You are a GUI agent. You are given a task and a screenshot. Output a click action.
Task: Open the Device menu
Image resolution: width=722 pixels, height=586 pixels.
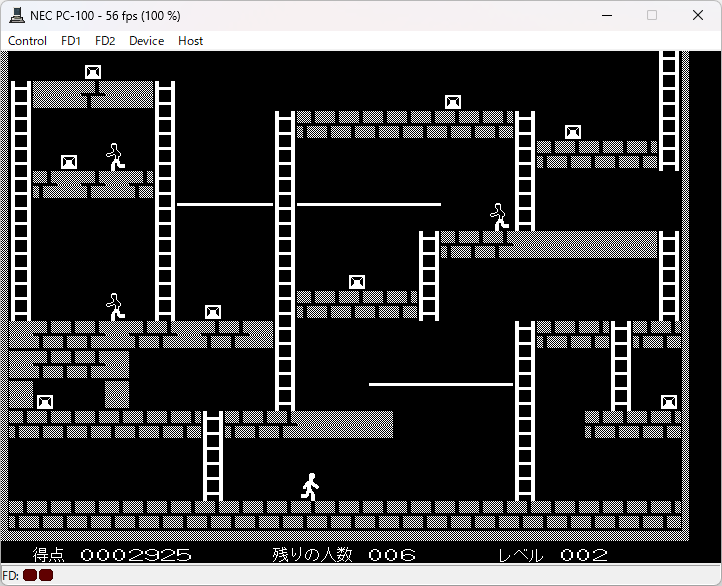click(x=146, y=41)
